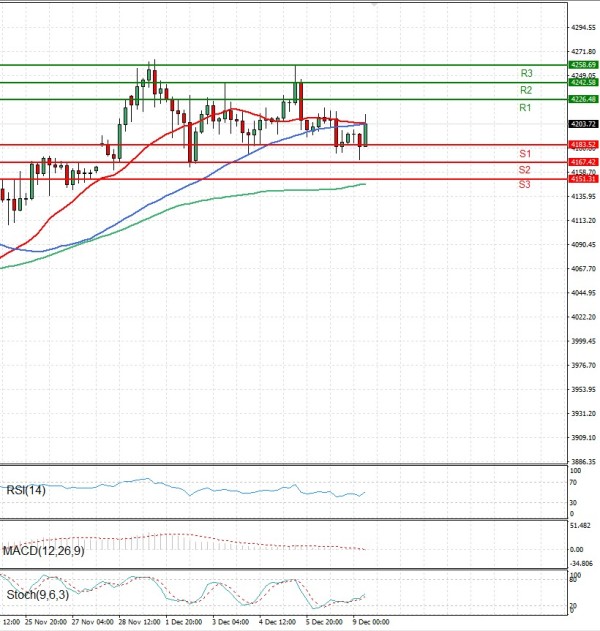The image size is (600, 631).
Task: Select the R2 resistance level label
Action: pyautogui.click(x=524, y=90)
